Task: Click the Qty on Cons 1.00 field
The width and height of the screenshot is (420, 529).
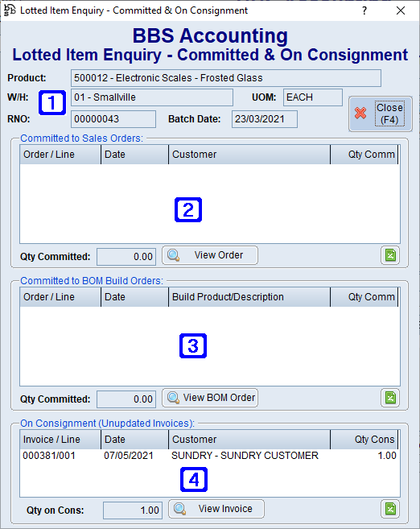Action: pos(133,510)
